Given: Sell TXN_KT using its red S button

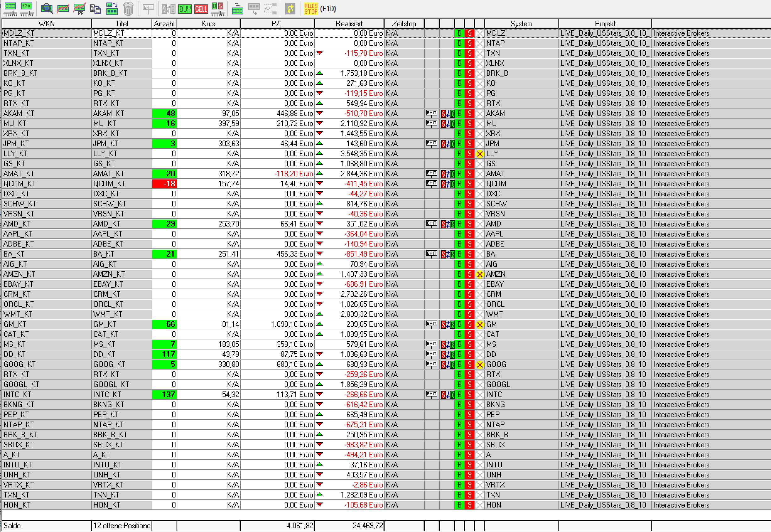Looking at the screenshot, I should click(469, 53).
